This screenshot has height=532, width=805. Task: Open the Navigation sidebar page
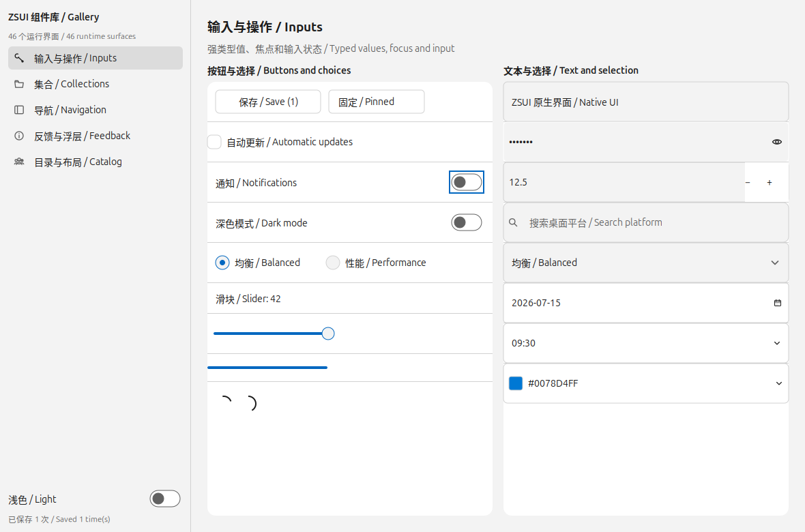coord(96,110)
